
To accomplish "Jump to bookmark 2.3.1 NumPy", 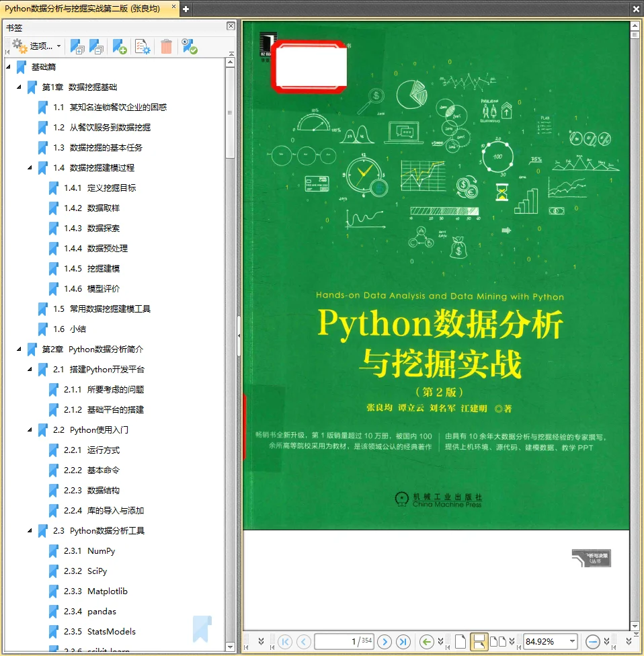I will click(89, 551).
